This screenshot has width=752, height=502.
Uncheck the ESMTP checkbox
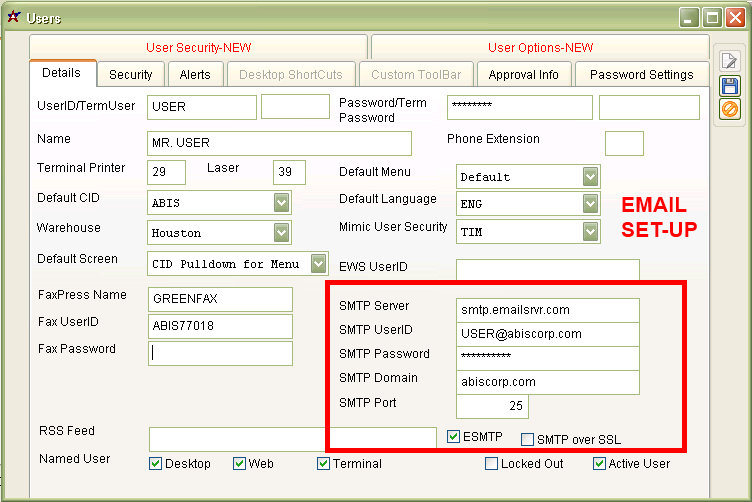pos(454,437)
